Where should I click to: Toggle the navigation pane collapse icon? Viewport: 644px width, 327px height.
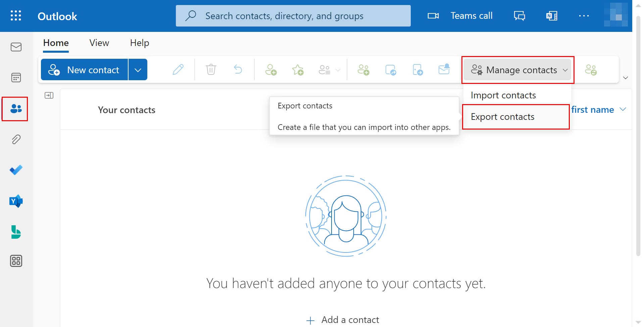click(x=49, y=95)
